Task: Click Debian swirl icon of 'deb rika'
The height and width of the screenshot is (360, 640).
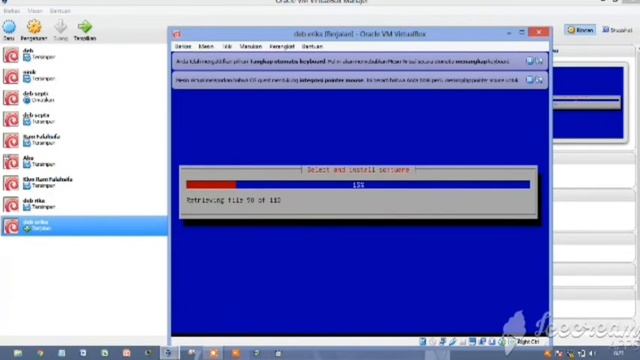Action: pyautogui.click(x=11, y=204)
